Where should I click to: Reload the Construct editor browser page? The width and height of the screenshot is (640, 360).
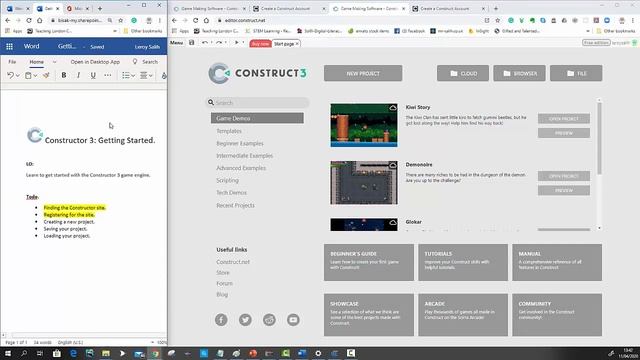coord(196,20)
